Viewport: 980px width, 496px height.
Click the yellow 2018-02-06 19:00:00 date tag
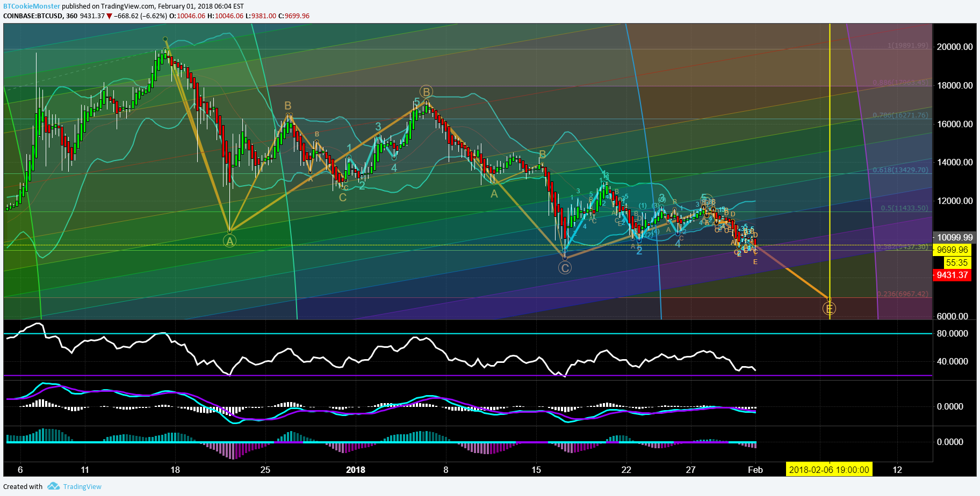point(829,470)
